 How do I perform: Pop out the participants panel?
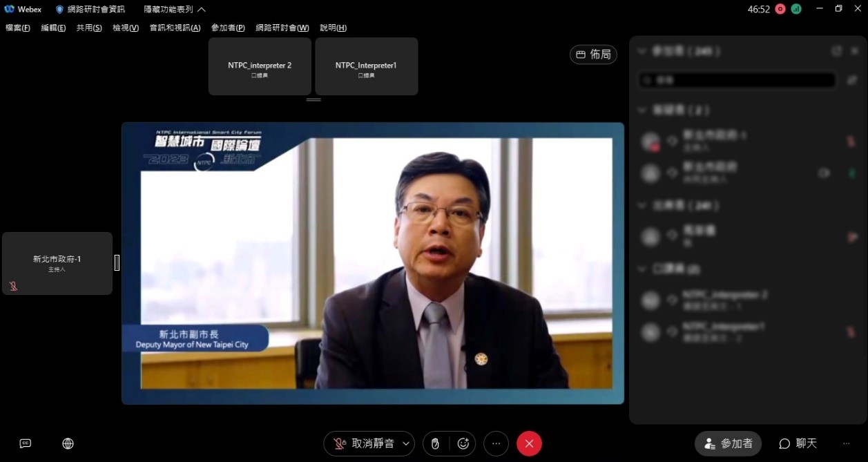tap(836, 51)
